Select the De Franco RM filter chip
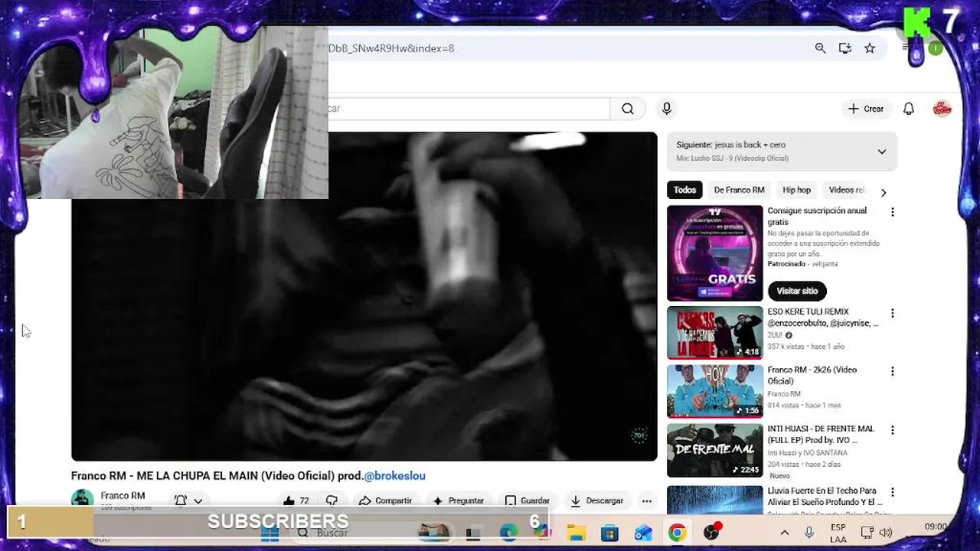The image size is (980, 551). coord(739,190)
